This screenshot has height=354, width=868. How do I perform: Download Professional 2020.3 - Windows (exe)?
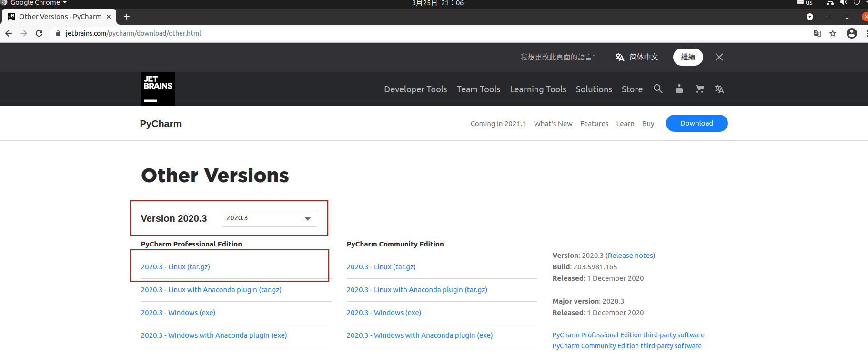point(178,313)
